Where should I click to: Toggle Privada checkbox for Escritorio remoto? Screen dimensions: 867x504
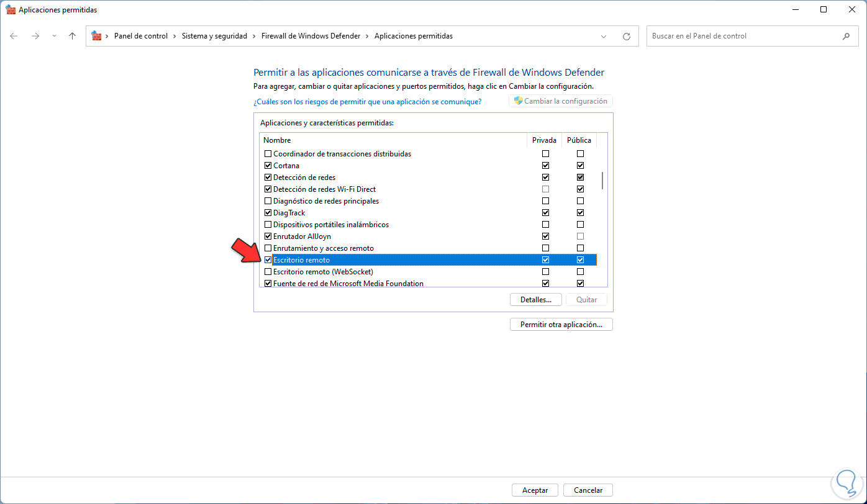(x=545, y=260)
